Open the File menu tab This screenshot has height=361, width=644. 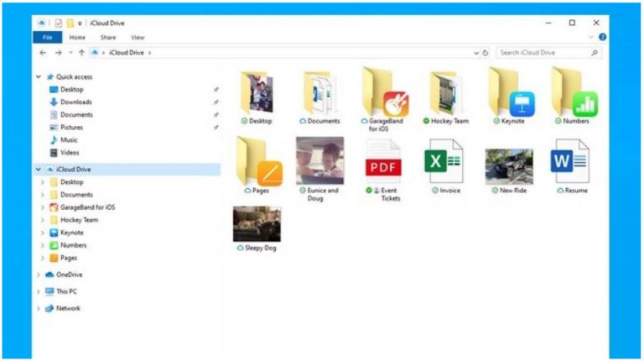[x=46, y=38]
